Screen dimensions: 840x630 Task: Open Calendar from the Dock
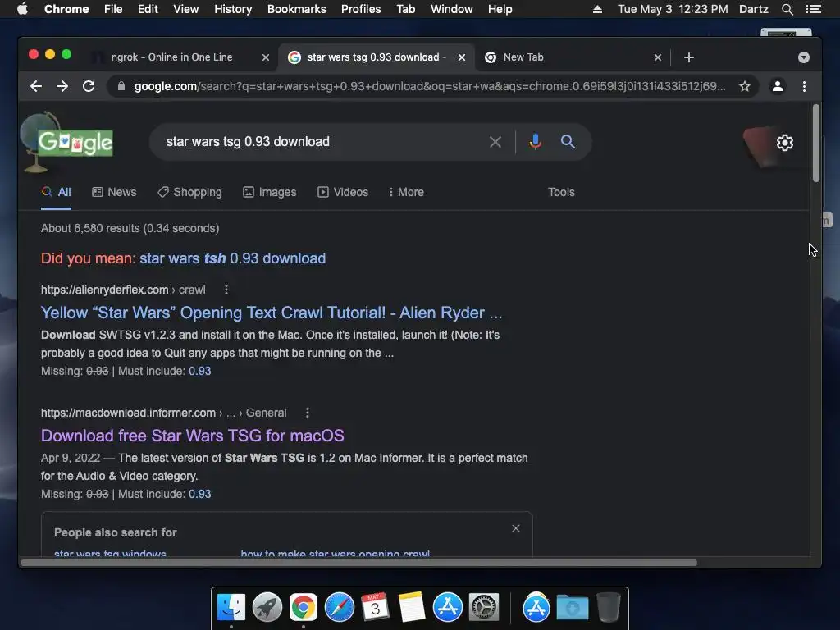click(x=376, y=608)
